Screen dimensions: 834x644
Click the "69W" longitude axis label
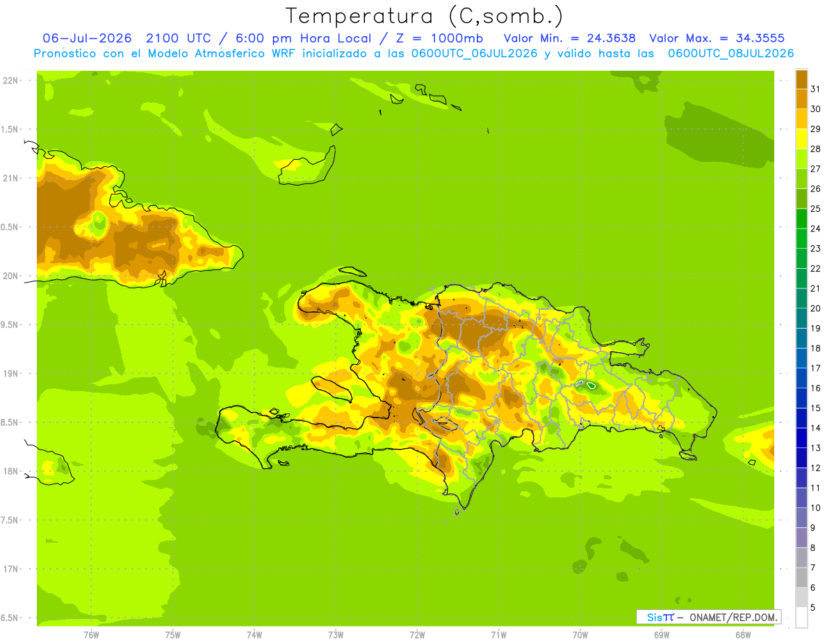(x=662, y=635)
